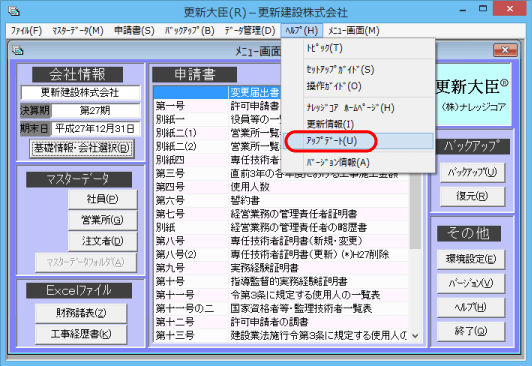The width and height of the screenshot is (532, 366).
Task: Click the 営業所(G) button
Action: (x=102, y=220)
